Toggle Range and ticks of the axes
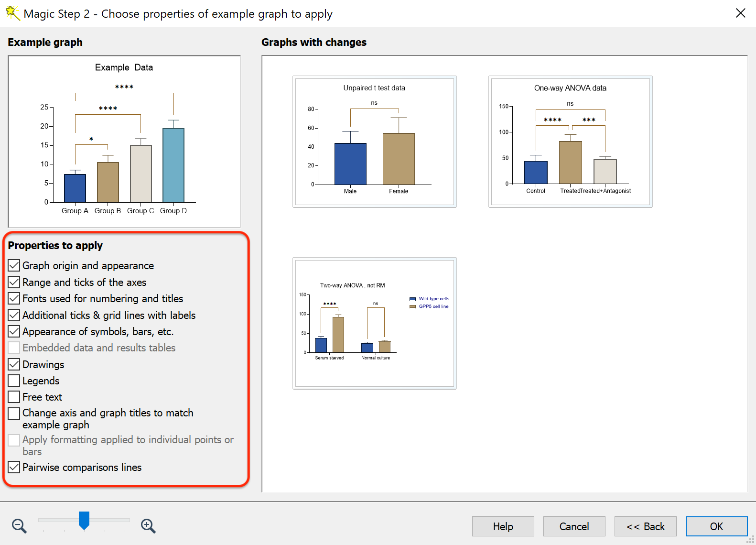 click(14, 282)
